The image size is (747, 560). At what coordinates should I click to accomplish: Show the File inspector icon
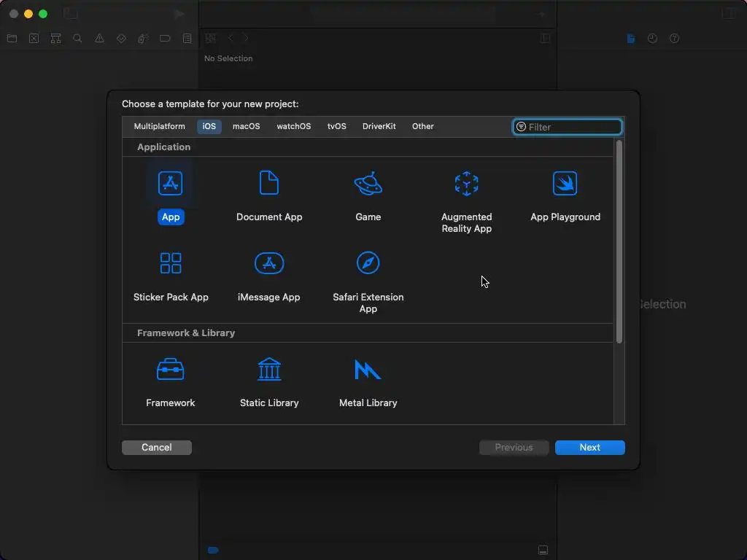(x=631, y=38)
